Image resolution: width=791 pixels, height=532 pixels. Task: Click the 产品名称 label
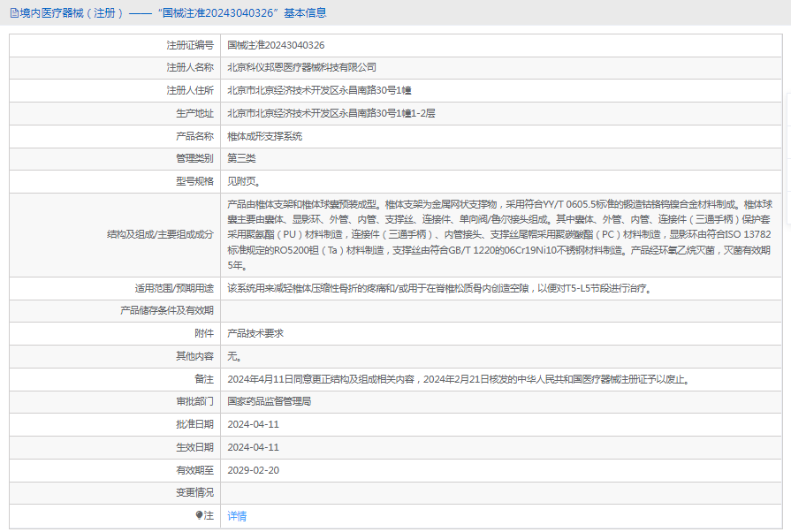click(x=194, y=136)
